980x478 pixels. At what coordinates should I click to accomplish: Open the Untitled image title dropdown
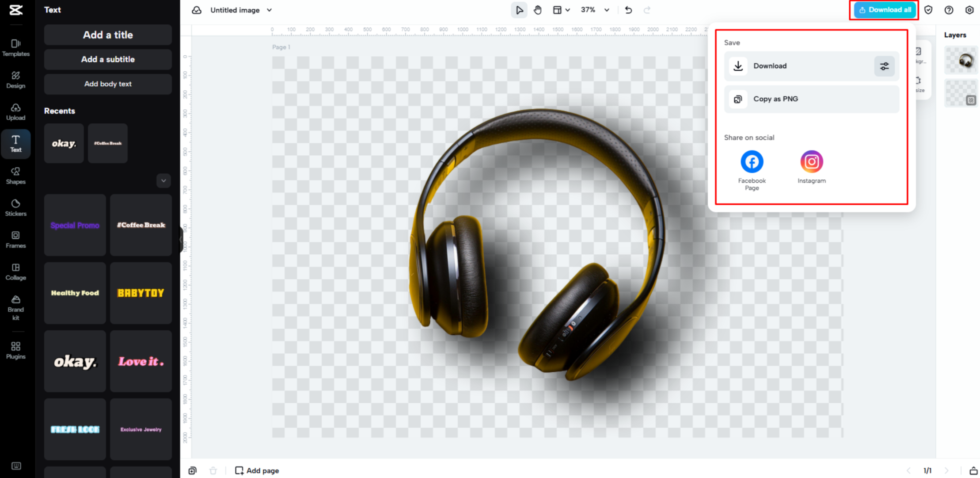(269, 10)
